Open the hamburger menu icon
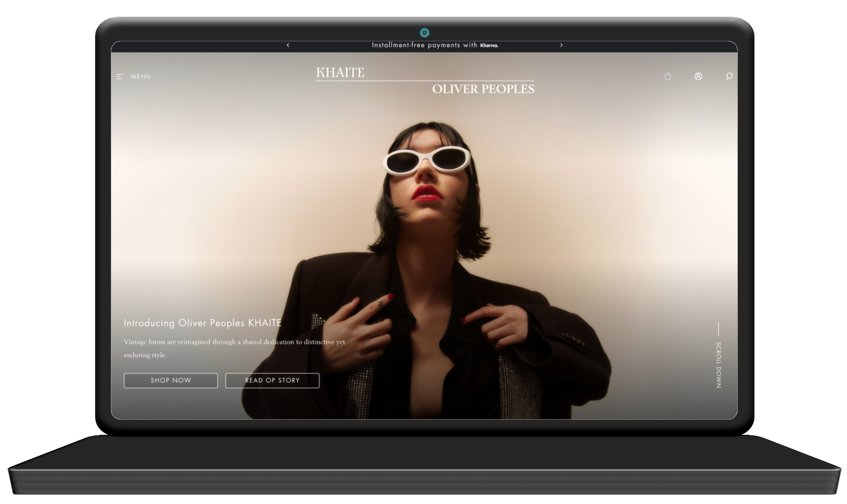This screenshot has width=847, height=504. (119, 76)
